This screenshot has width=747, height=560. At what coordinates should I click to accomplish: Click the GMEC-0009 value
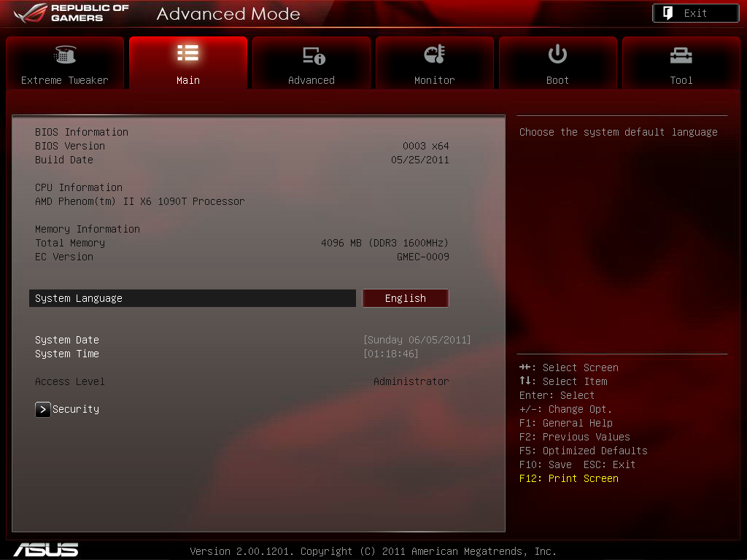(x=422, y=256)
